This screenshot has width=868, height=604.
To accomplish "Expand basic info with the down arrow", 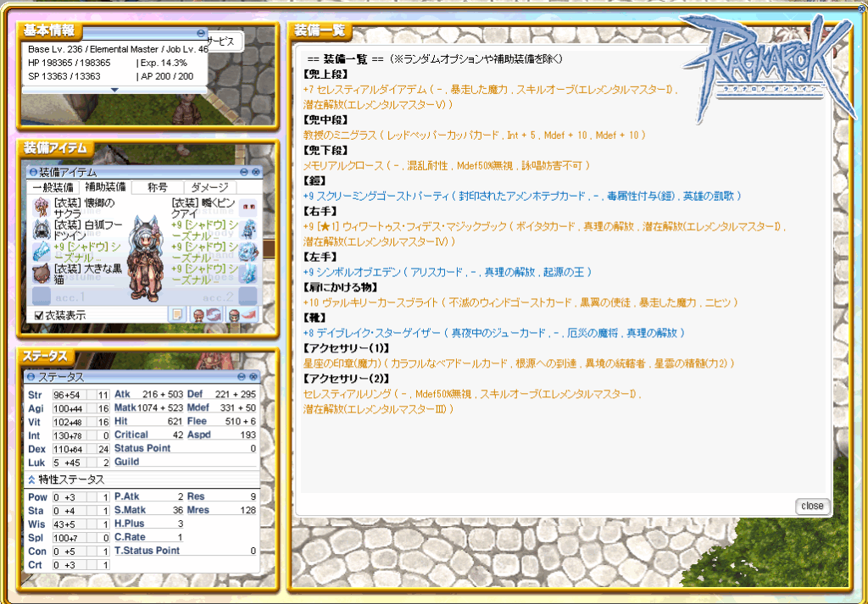I will [114, 90].
